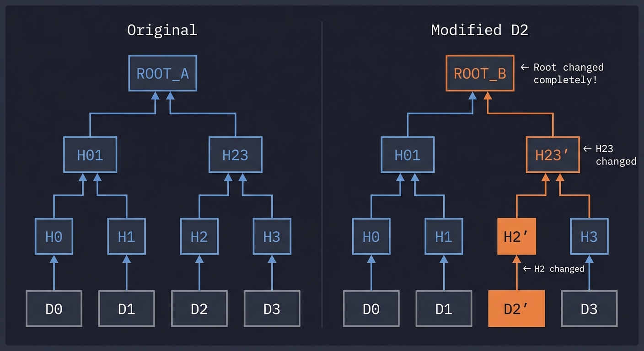This screenshot has height=351, width=644.
Task: Click the H23 node under ROOT_A
Action: (x=235, y=154)
